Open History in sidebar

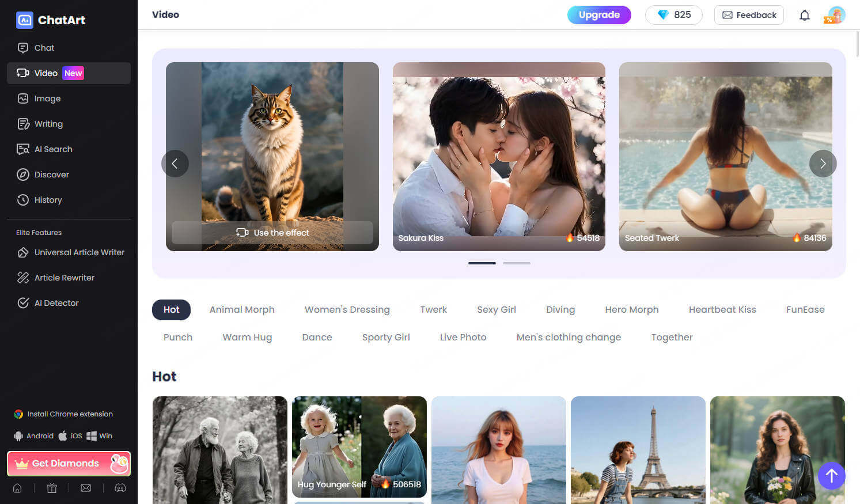click(69, 200)
